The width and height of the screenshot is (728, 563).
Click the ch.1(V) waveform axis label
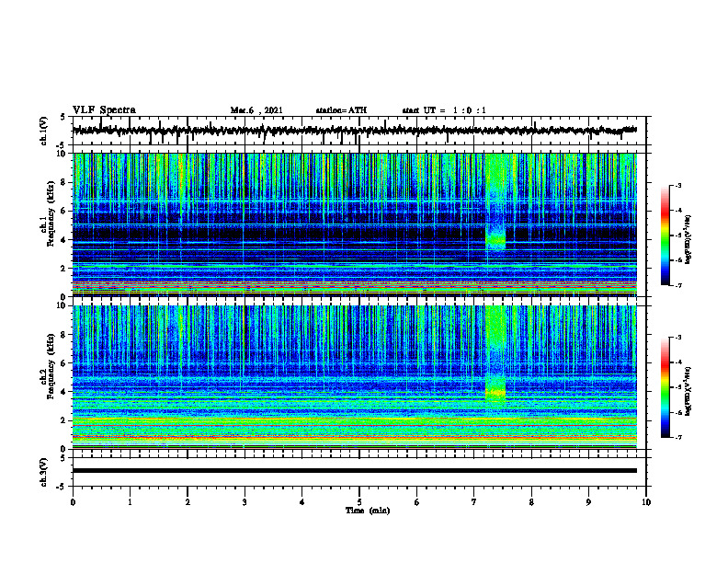[44, 131]
